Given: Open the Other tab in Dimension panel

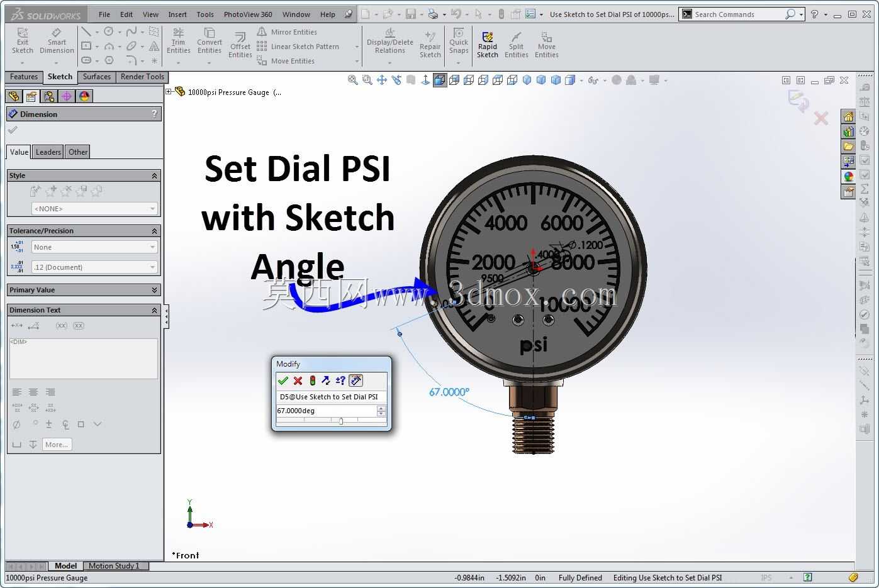Looking at the screenshot, I should (78, 152).
